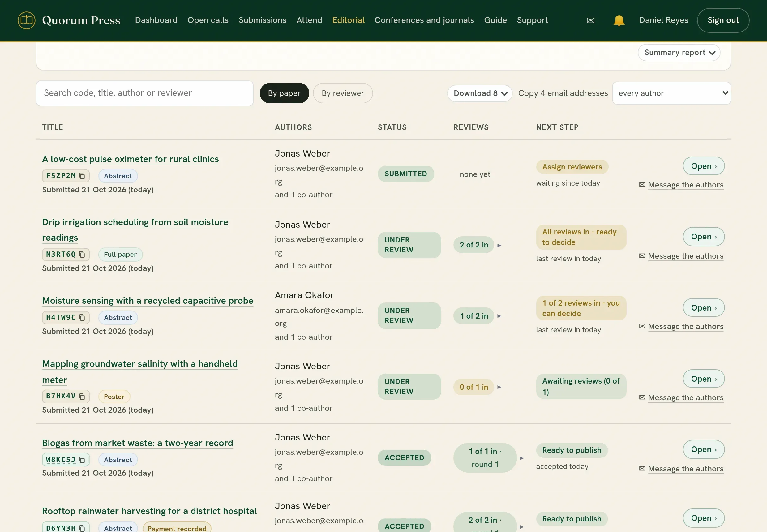Click the Daniel Reyes user name
767x532 pixels.
pyautogui.click(x=663, y=20)
